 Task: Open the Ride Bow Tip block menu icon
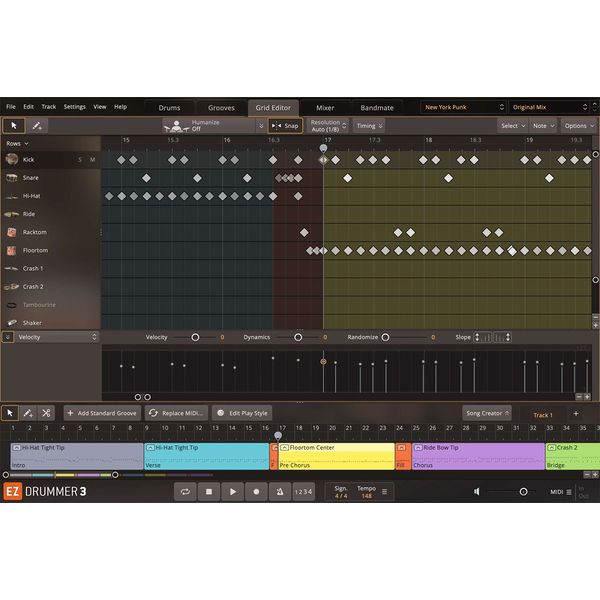pyautogui.click(x=418, y=448)
